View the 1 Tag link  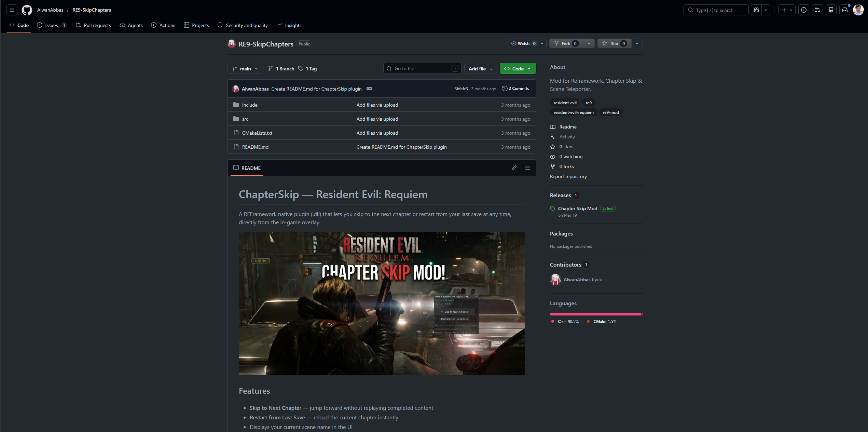[307, 69]
